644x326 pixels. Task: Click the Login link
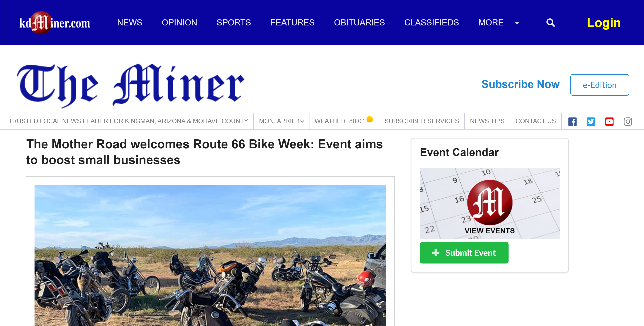pyautogui.click(x=604, y=23)
